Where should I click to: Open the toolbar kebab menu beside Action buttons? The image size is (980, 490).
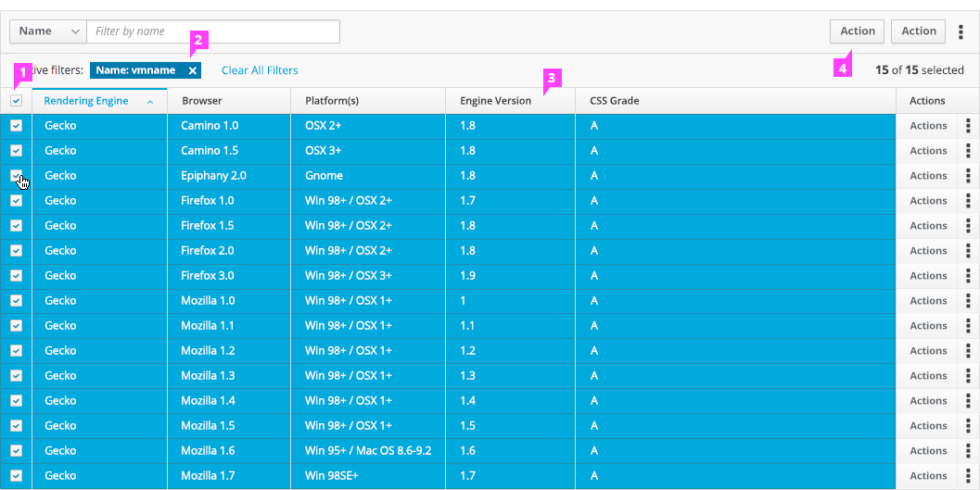pyautogui.click(x=961, y=31)
